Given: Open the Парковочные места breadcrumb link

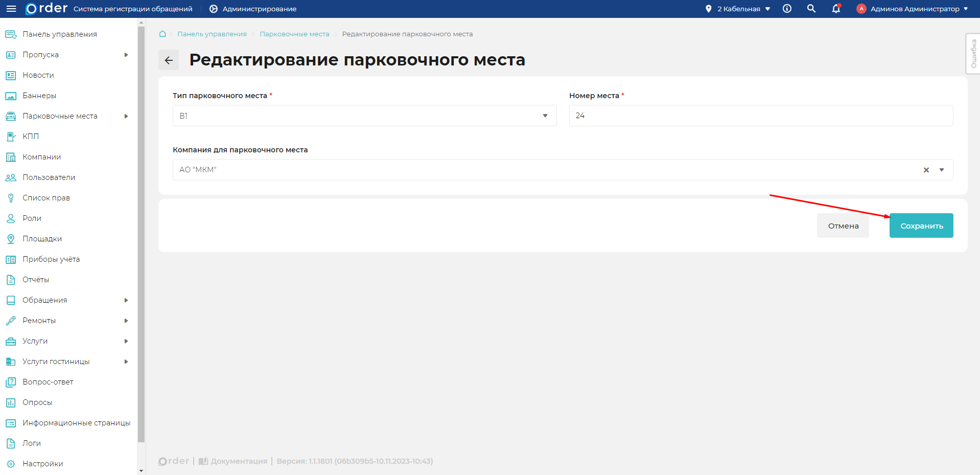Looking at the screenshot, I should [x=294, y=34].
